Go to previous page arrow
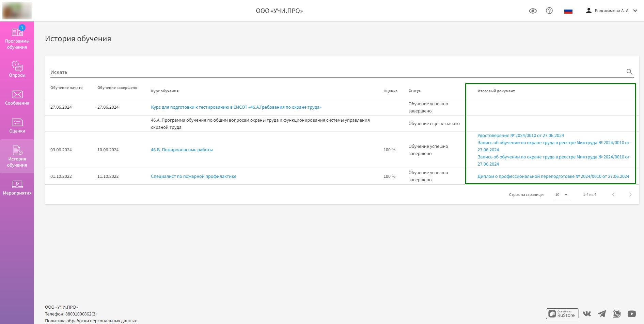Image resolution: width=644 pixels, height=324 pixels. point(613,195)
